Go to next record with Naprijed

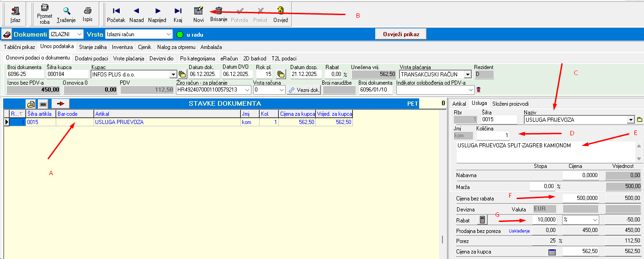(x=157, y=11)
